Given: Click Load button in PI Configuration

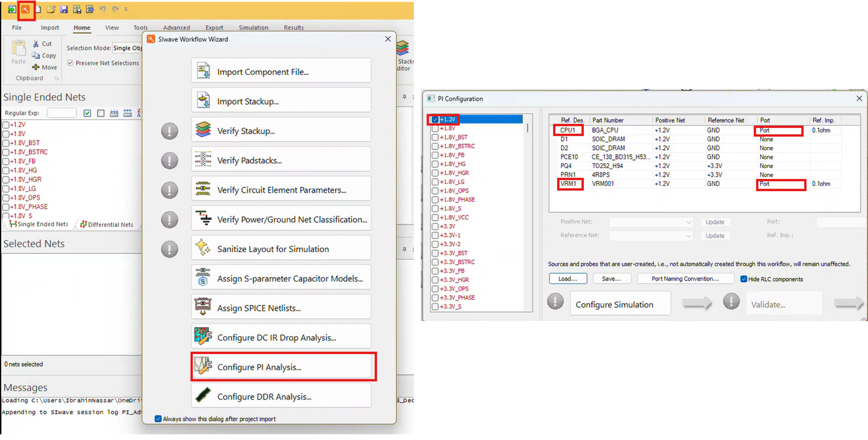Looking at the screenshot, I should (x=568, y=279).
